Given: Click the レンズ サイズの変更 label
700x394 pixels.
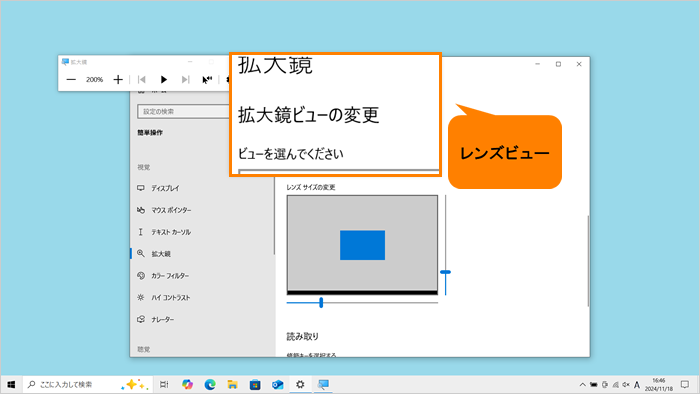Looking at the screenshot, I should [311, 187].
